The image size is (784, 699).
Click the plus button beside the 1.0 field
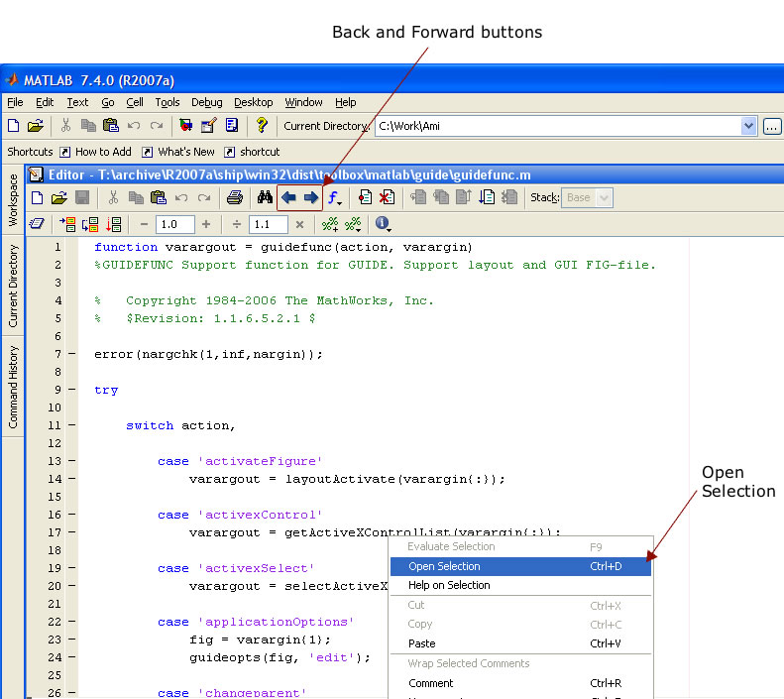[206, 225]
